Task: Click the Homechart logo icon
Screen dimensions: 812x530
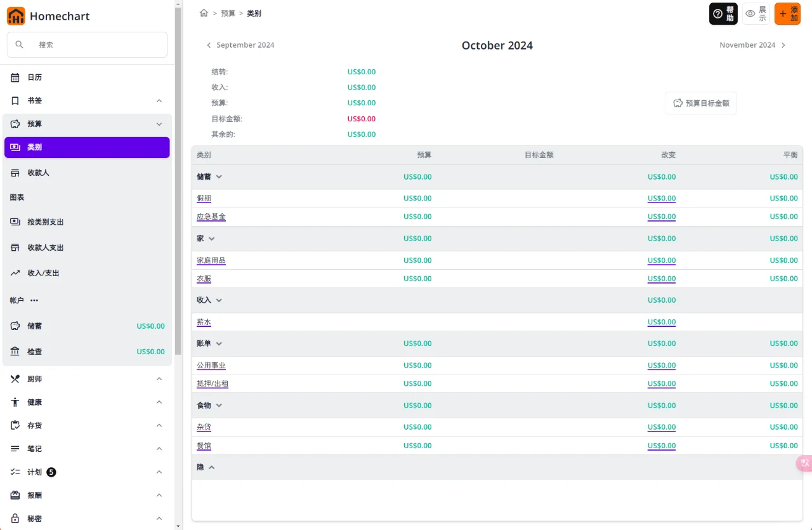Action: click(x=15, y=15)
